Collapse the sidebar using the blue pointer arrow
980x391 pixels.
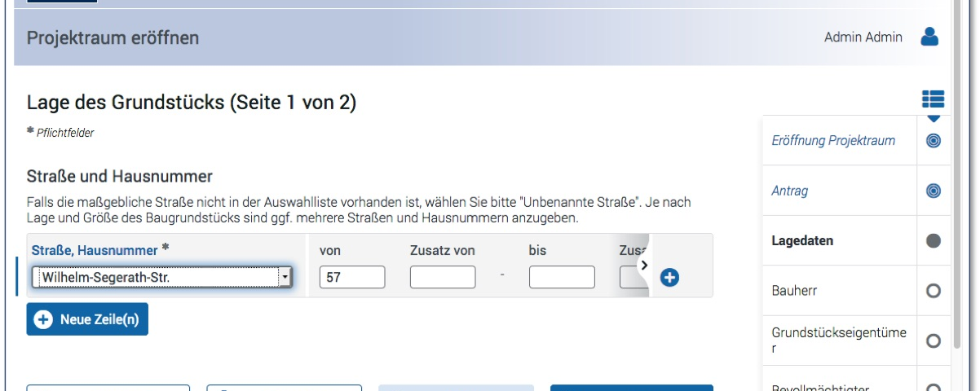[x=934, y=119]
